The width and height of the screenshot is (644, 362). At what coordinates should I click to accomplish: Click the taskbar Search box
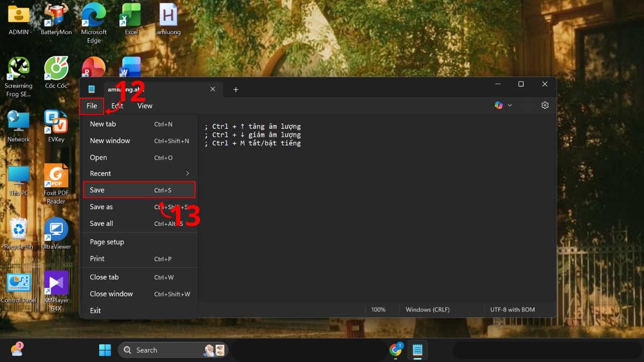click(173, 350)
